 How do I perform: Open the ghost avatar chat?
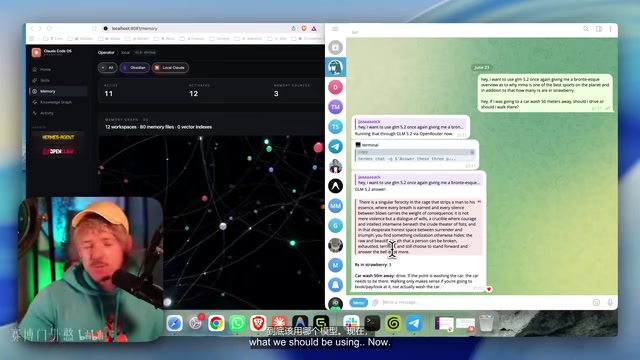[x=336, y=285]
